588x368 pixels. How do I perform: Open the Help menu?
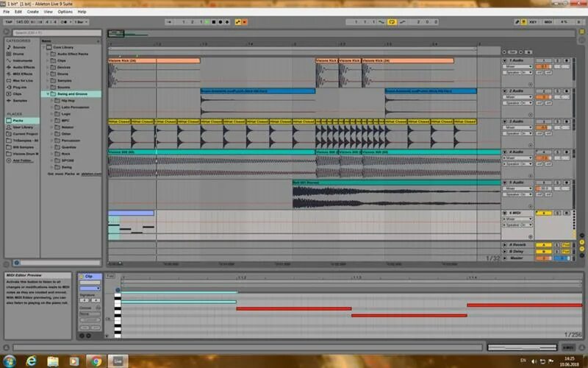(x=82, y=12)
